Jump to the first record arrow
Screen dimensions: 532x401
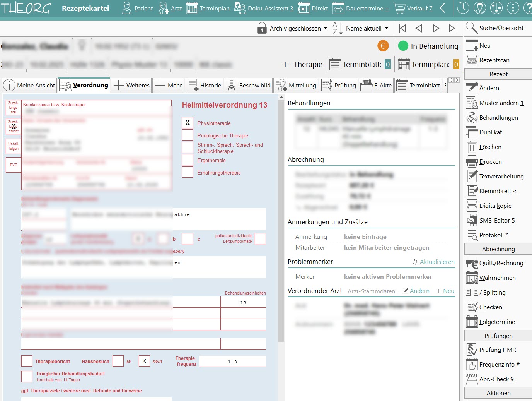[x=402, y=28]
